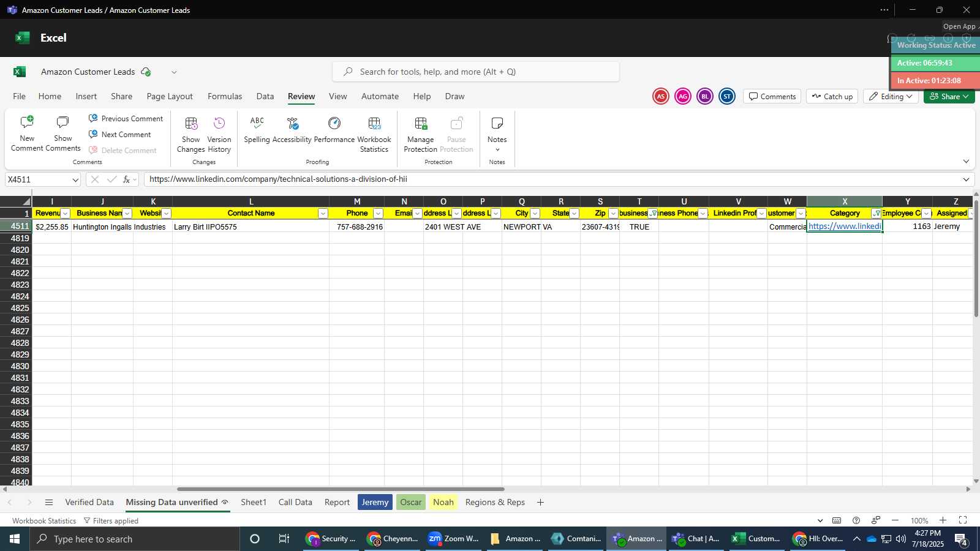The width and height of the screenshot is (980, 551).
Task: Click the keyboard shortcuts icon in status bar
Action: click(x=837, y=520)
